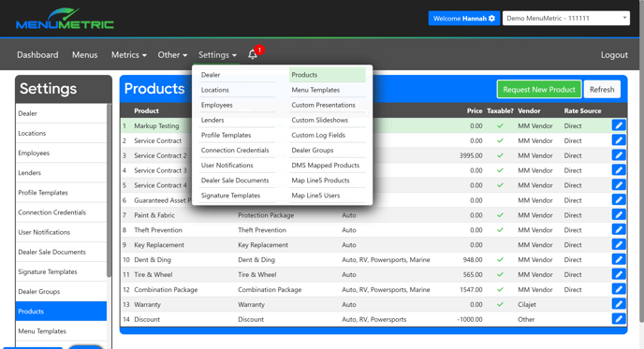Screen dimensions: 644x349
Task: Open Connection Credentials in the sidebar
Action: point(61,212)
